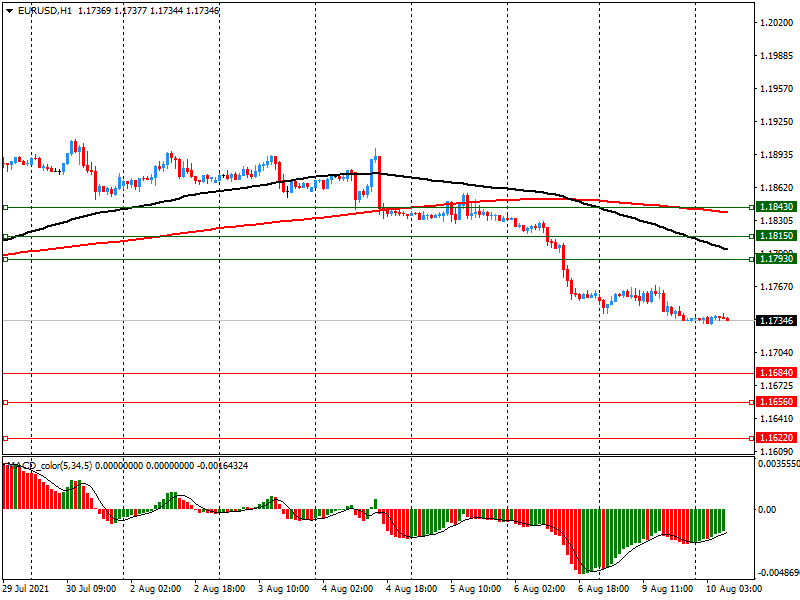Click right handle of 1.16560 red line
The image size is (800, 600).
point(752,403)
